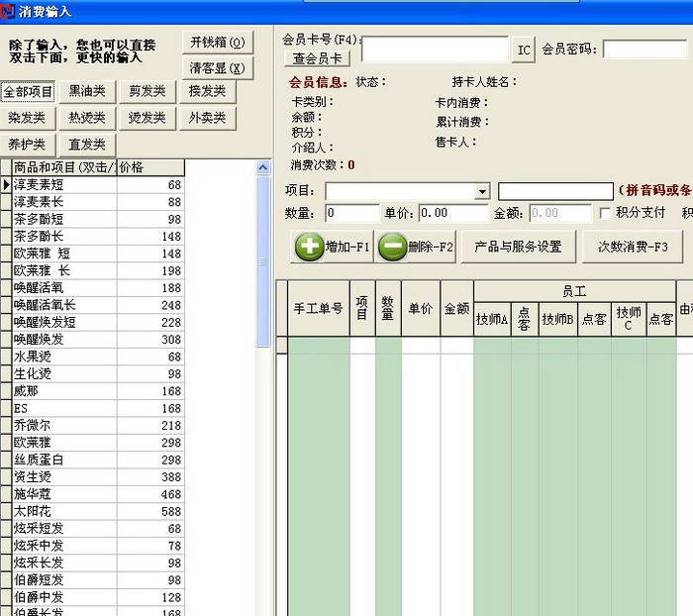This screenshot has width=693, height=616.
Task: Click the IC card reader button
Action: tap(524, 50)
